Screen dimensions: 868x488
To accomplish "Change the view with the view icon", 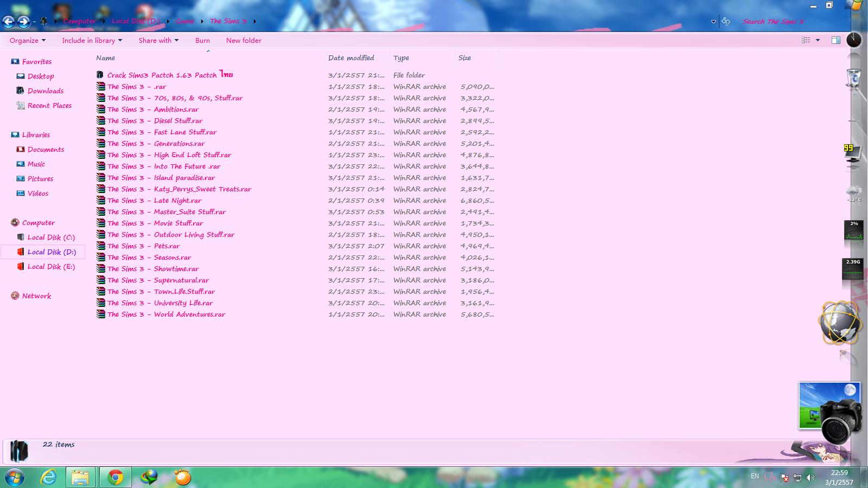I will coord(806,40).
